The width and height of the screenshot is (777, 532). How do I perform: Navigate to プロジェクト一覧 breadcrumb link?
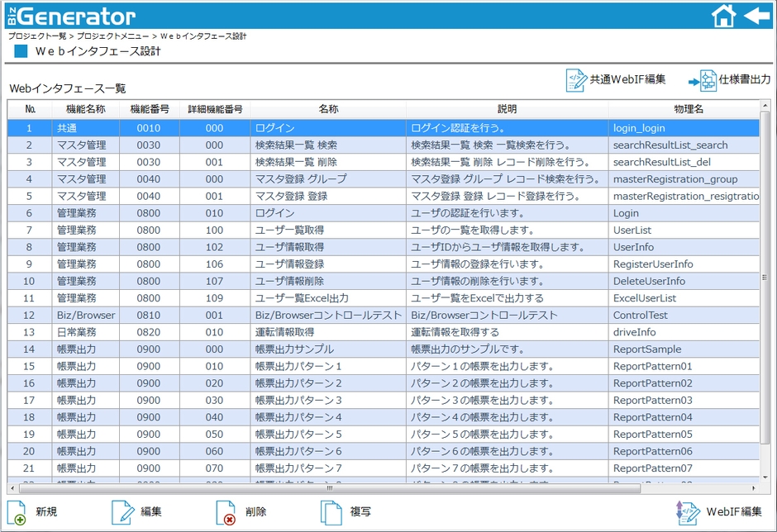36,36
